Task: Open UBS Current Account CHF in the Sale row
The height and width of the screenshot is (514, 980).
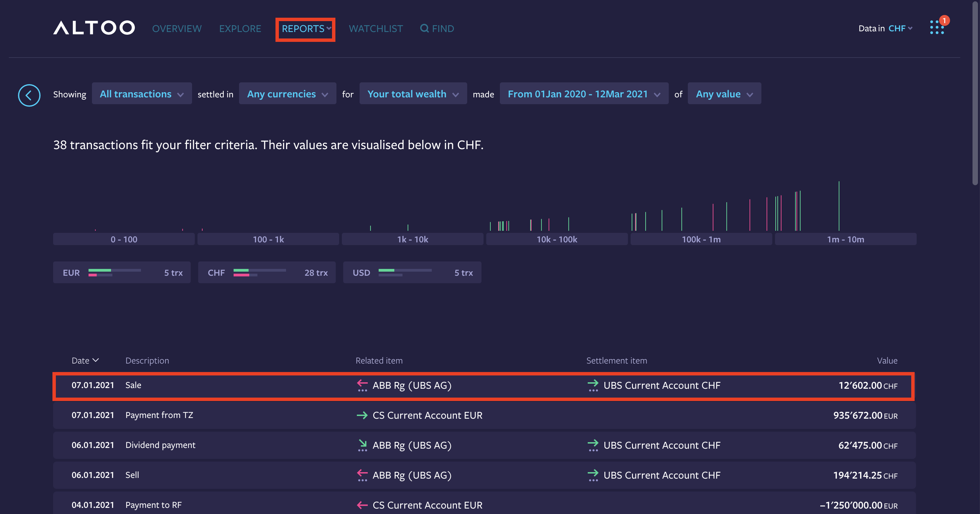Action: click(x=662, y=385)
